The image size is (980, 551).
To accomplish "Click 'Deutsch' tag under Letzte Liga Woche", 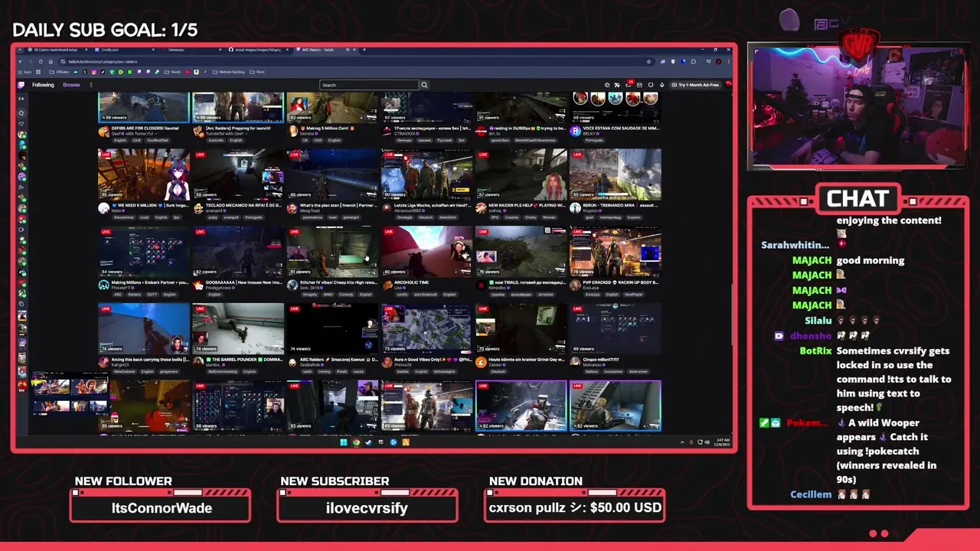I will coord(426,217).
